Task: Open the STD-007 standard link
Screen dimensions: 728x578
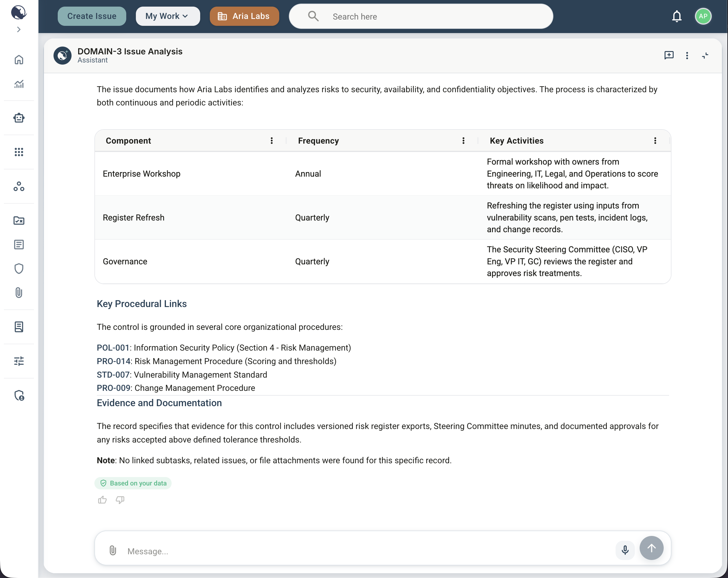Action: point(113,375)
